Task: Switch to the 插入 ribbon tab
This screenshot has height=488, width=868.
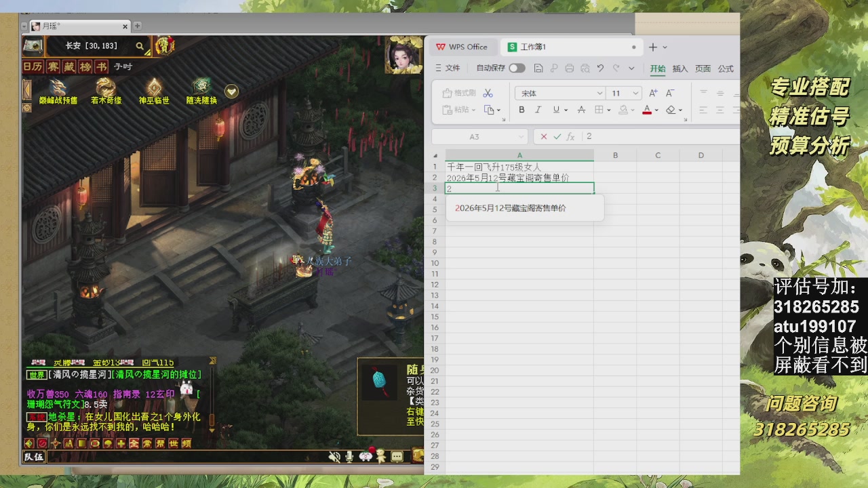Action: tap(680, 68)
